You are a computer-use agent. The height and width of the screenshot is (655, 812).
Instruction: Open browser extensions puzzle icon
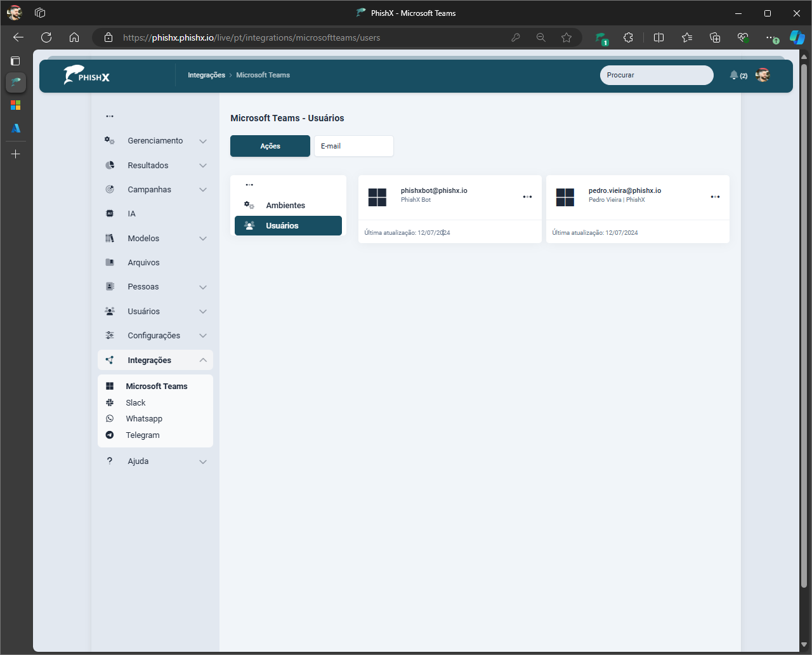pos(628,37)
